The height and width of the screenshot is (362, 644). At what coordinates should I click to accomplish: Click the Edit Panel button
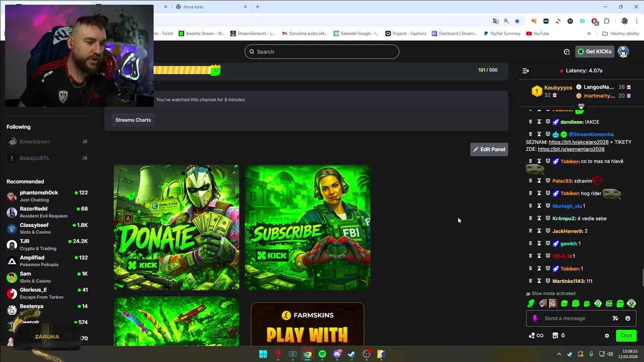pyautogui.click(x=489, y=149)
